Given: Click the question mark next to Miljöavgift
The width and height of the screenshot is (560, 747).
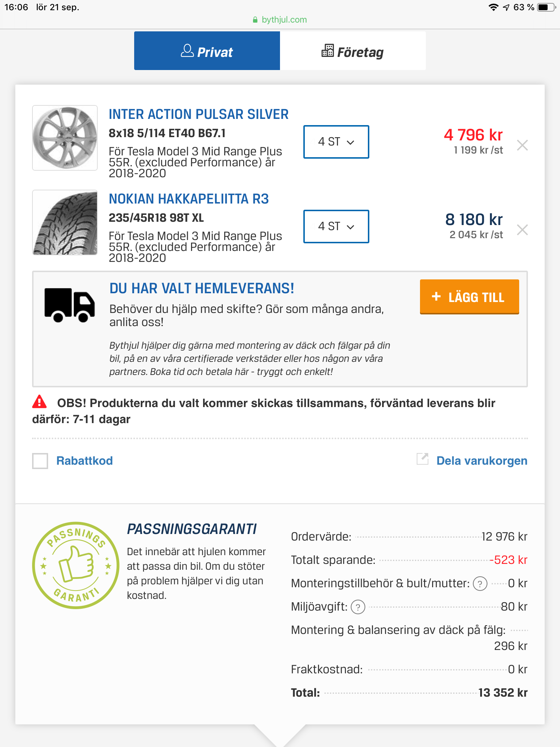Looking at the screenshot, I should point(358,607).
